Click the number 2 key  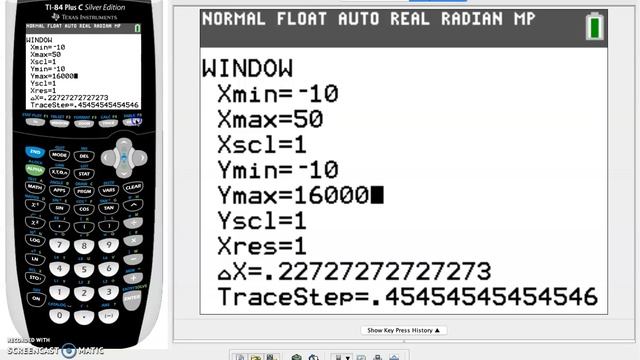tap(84, 293)
